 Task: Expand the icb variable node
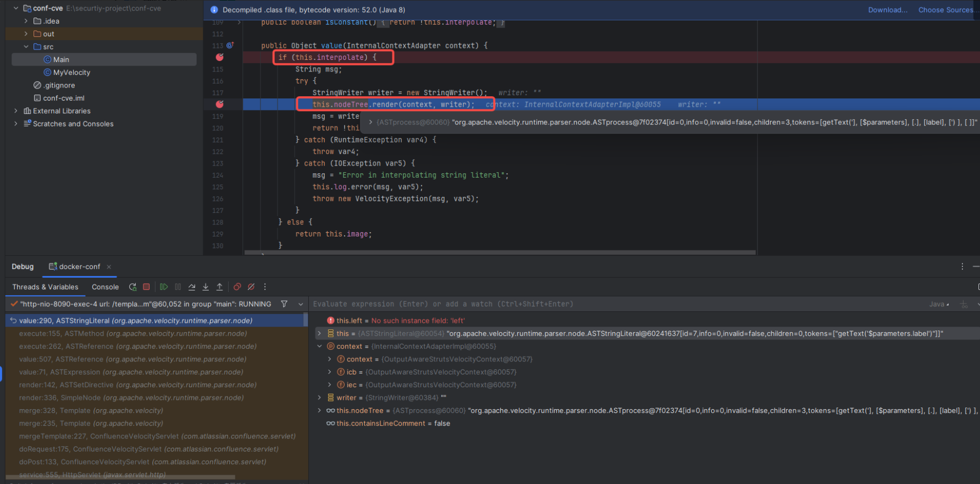329,372
